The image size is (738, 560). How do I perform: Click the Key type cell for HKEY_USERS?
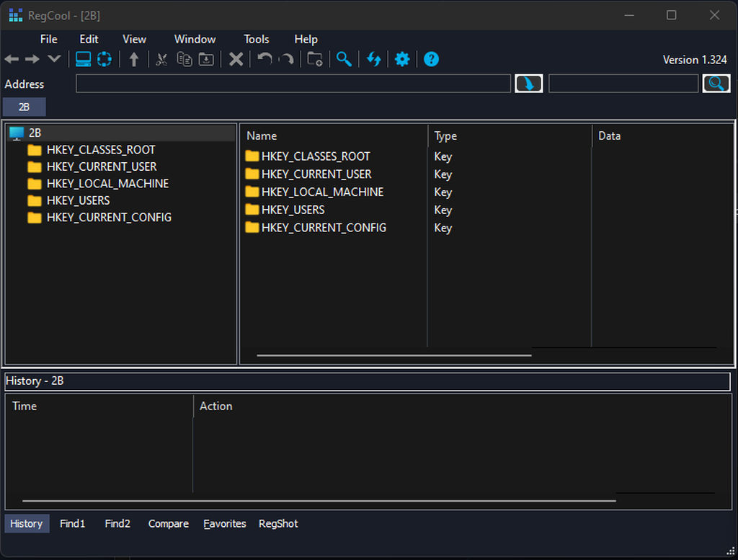click(x=443, y=210)
